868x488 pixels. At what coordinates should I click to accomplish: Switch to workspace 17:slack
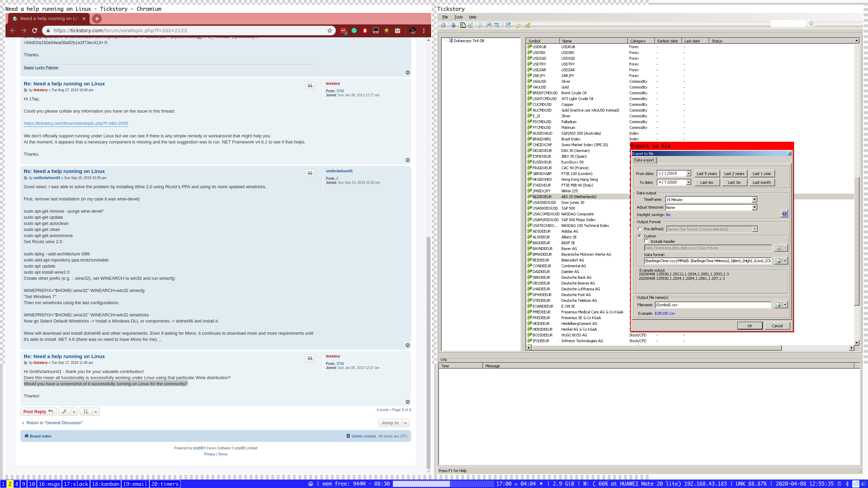76,484
